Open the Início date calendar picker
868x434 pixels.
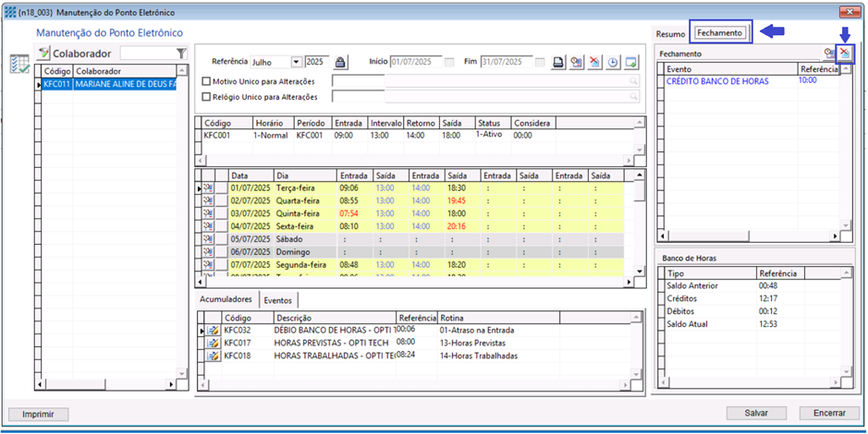click(x=449, y=62)
